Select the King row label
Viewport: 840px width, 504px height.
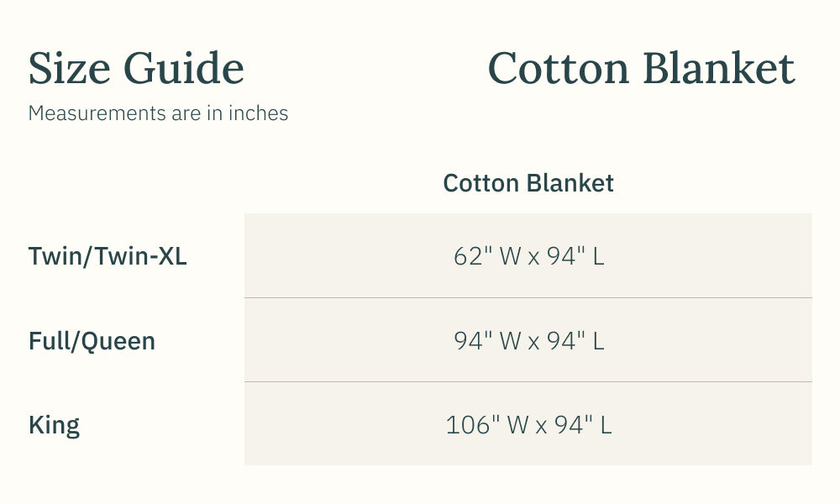[54, 425]
